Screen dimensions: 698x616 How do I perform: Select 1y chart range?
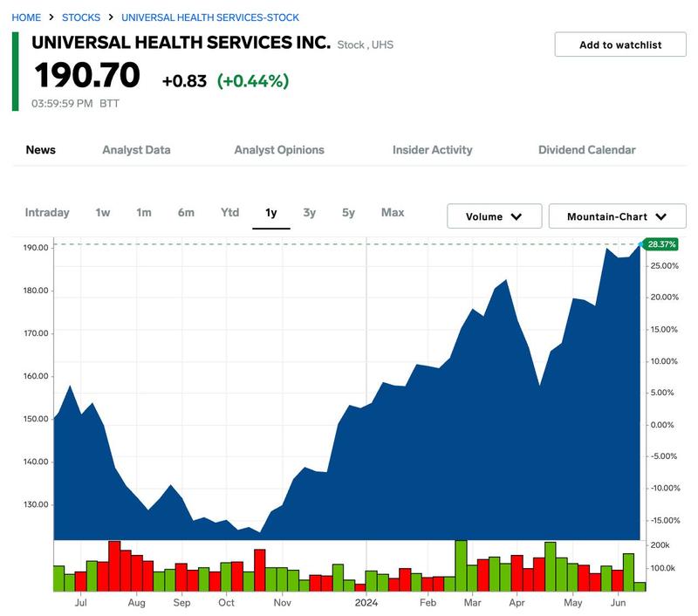271,213
